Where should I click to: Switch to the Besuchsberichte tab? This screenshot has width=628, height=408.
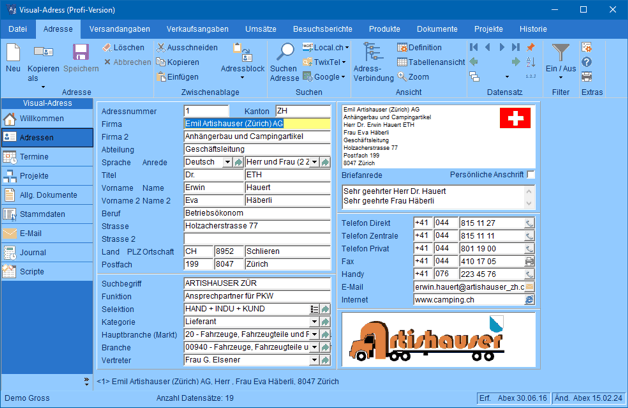[x=322, y=29]
